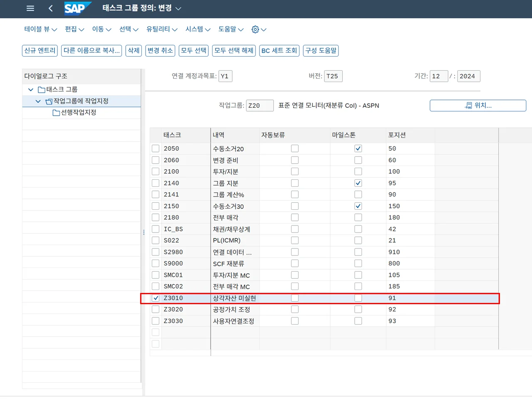Uncheck the Z3010 row selection checkbox
This screenshot has width=532, height=414.
156,298
